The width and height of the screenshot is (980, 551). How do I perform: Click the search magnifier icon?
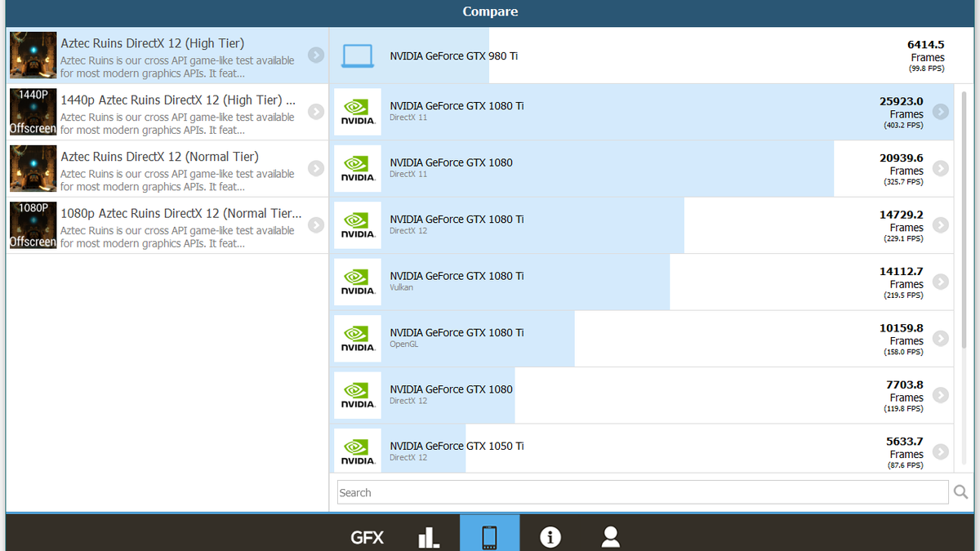click(x=961, y=492)
